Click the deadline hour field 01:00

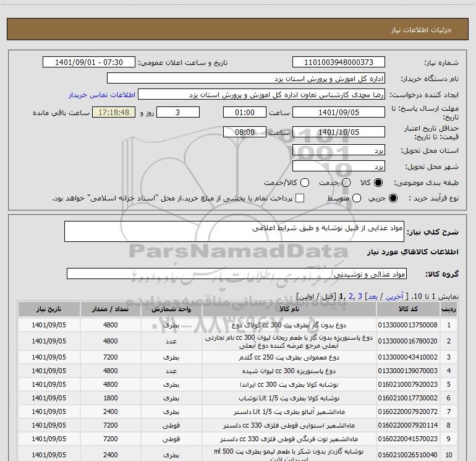(x=245, y=112)
